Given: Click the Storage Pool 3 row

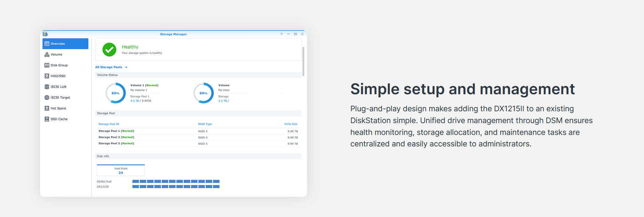Looking at the screenshot, I should click(198, 144).
